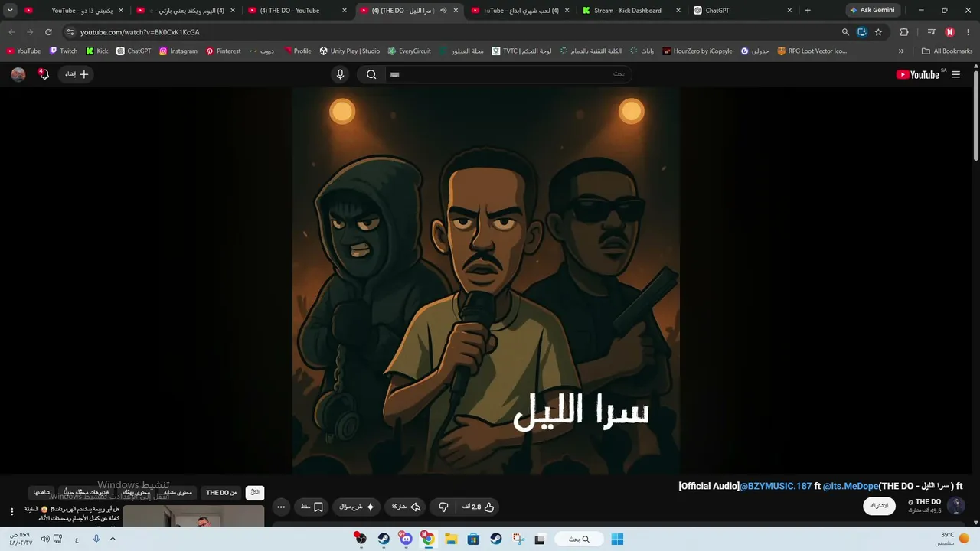Open Discord from the taskbar
Viewport: 980px width, 551px height.
(x=406, y=539)
